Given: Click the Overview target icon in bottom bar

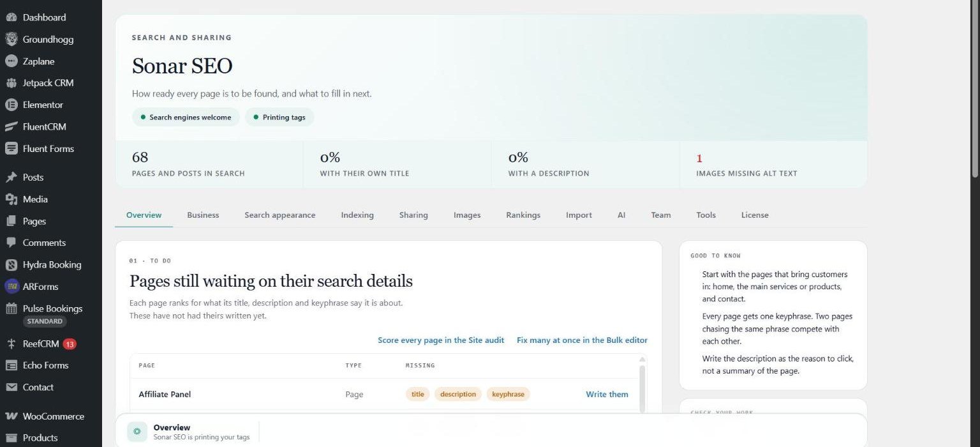Looking at the screenshot, I should point(137,432).
